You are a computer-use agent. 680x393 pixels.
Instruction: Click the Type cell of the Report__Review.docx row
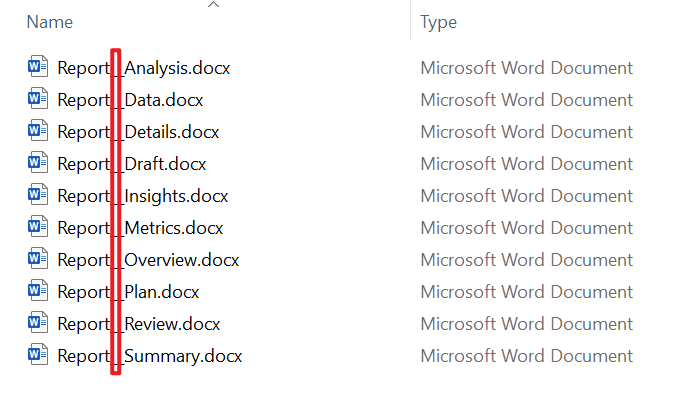(x=527, y=324)
